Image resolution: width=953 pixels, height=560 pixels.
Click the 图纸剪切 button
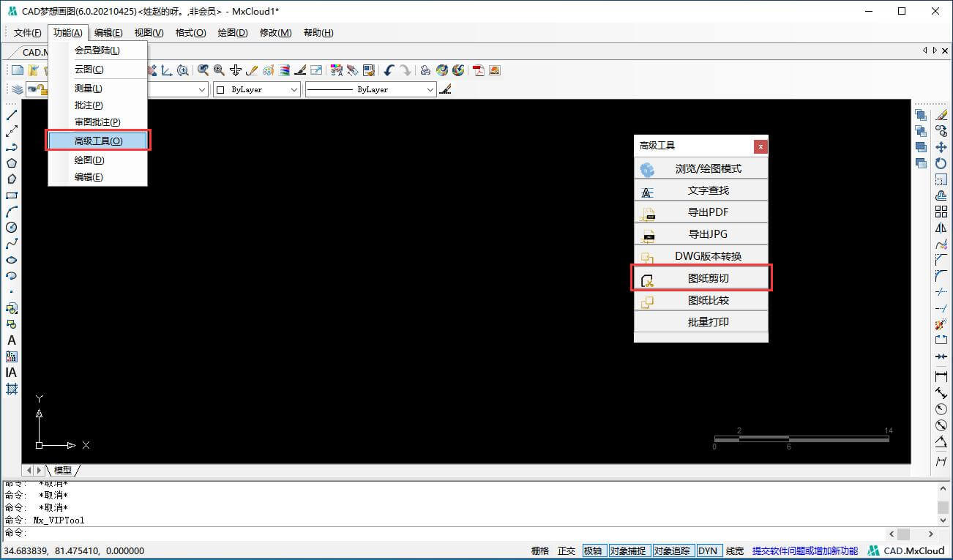coord(701,278)
